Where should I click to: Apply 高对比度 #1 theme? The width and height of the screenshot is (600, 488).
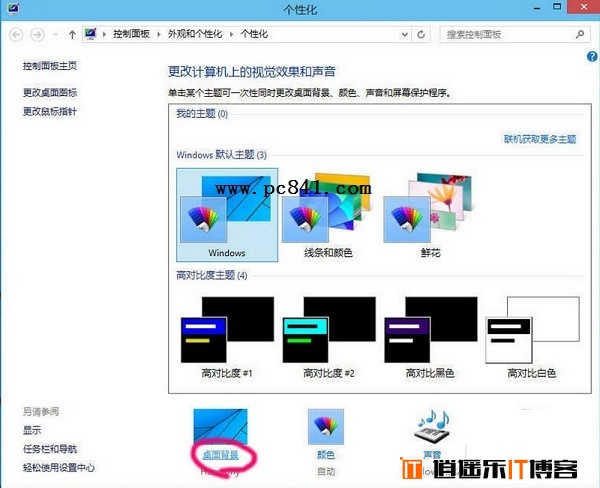point(227,336)
